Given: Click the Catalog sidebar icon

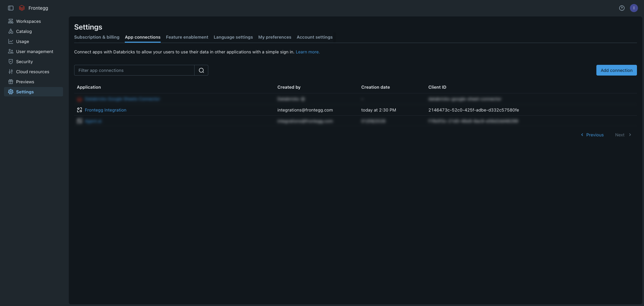Looking at the screenshot, I should coord(11,31).
